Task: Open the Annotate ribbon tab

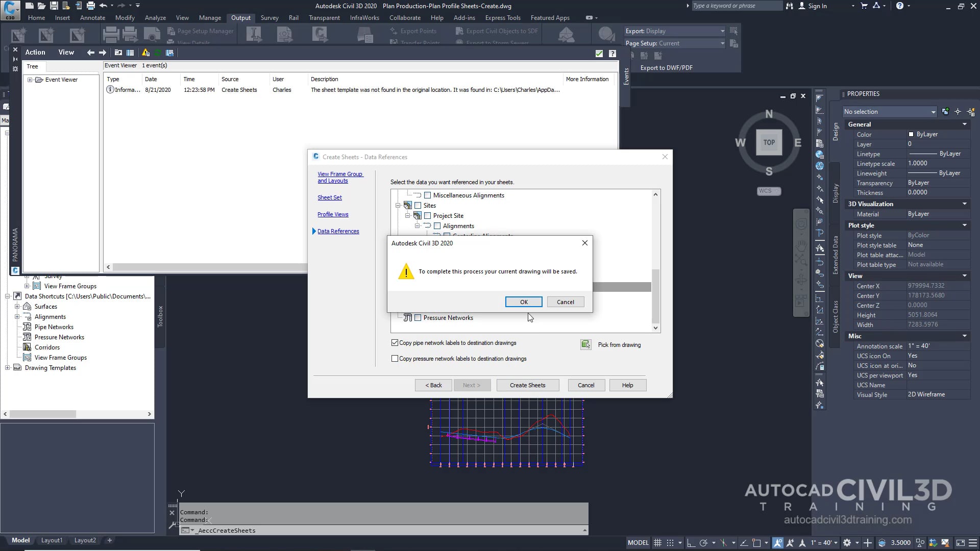Action: coord(92,18)
